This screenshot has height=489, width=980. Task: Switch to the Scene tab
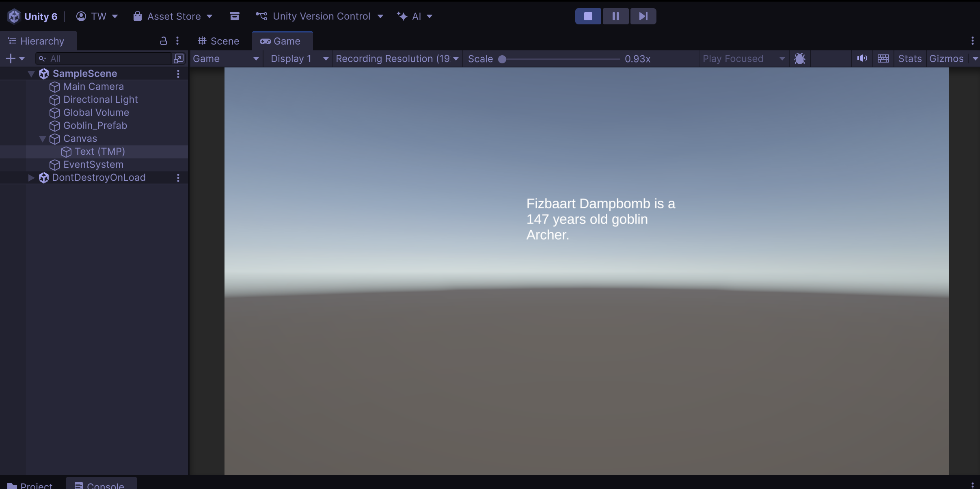[218, 41]
